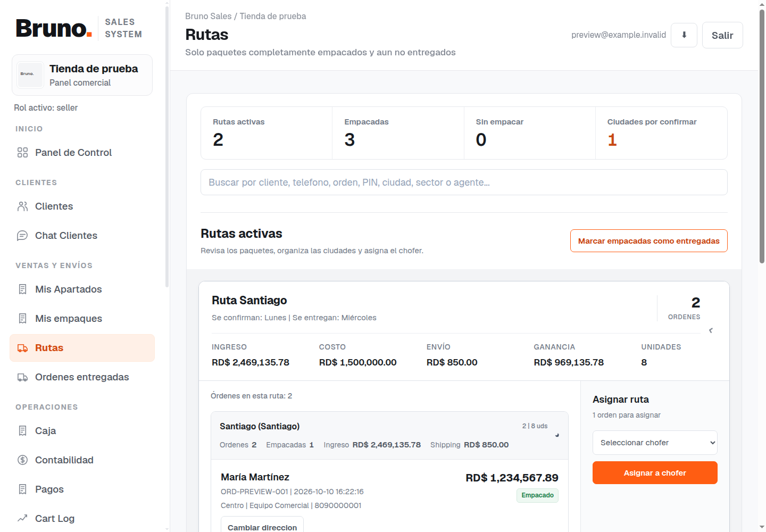Click the ORD-PREVIEW-001 order line
Screen dimensions: 766x532
coord(292,492)
